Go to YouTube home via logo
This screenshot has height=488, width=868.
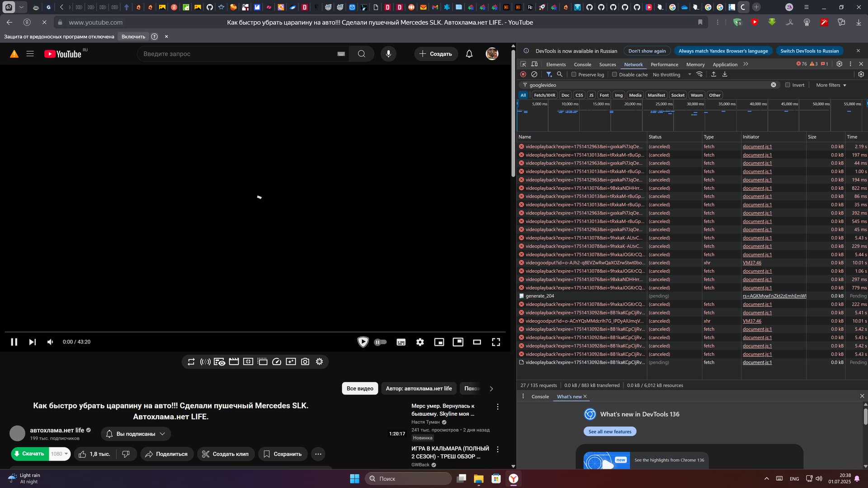63,54
